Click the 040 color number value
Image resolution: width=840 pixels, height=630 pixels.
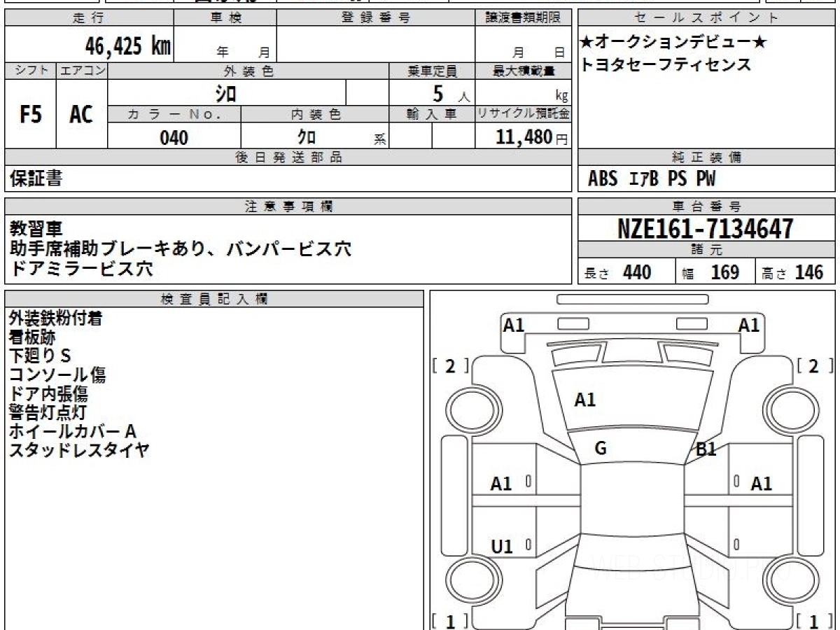click(x=174, y=137)
